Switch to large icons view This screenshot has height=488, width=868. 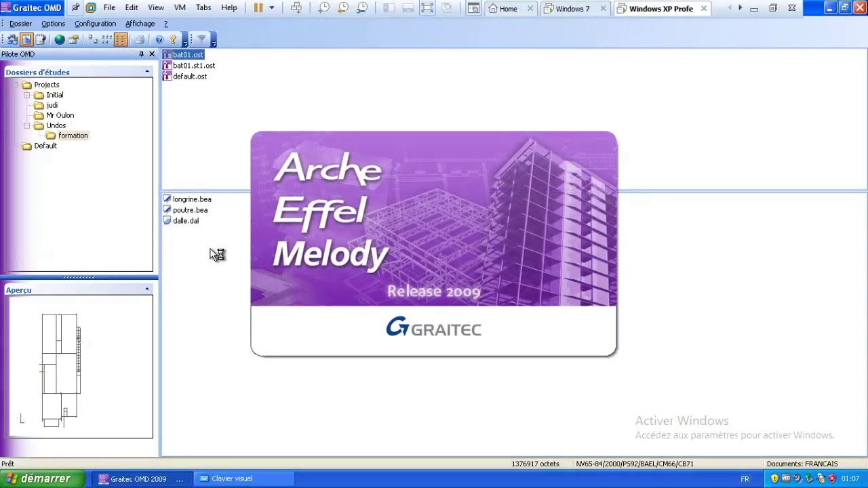tap(93, 40)
